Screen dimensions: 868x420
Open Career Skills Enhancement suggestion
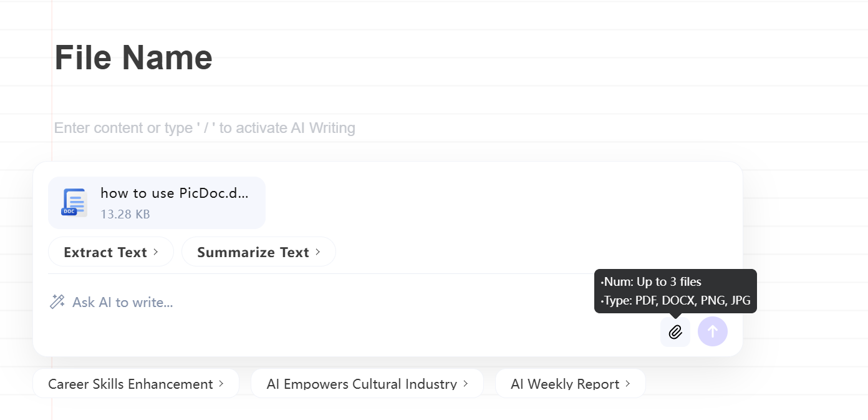(136, 384)
